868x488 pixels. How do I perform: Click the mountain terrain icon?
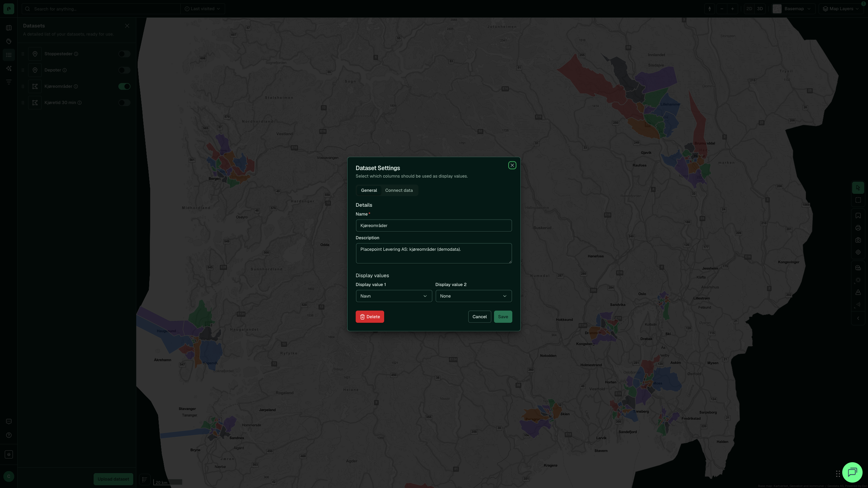click(x=858, y=292)
